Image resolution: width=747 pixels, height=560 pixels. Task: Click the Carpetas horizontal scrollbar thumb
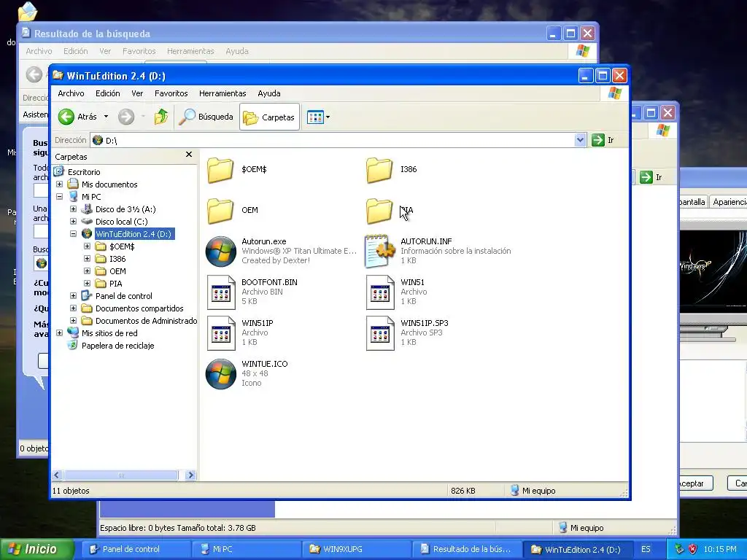[121, 475]
